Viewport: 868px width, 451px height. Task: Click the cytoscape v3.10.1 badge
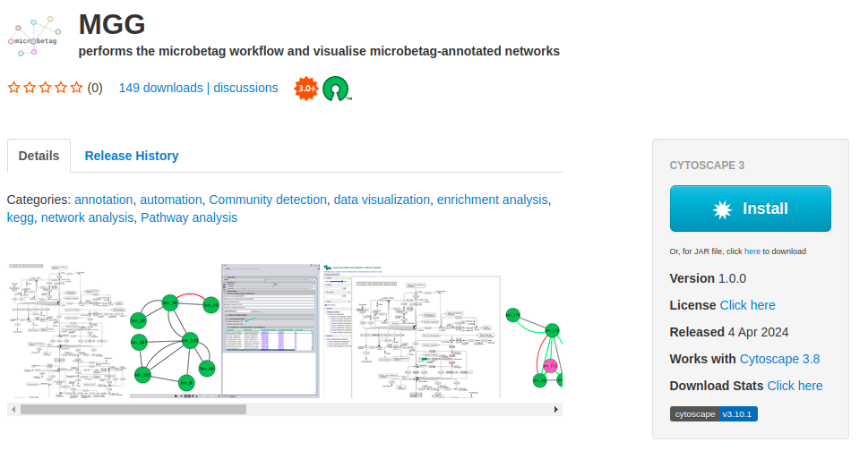click(714, 414)
